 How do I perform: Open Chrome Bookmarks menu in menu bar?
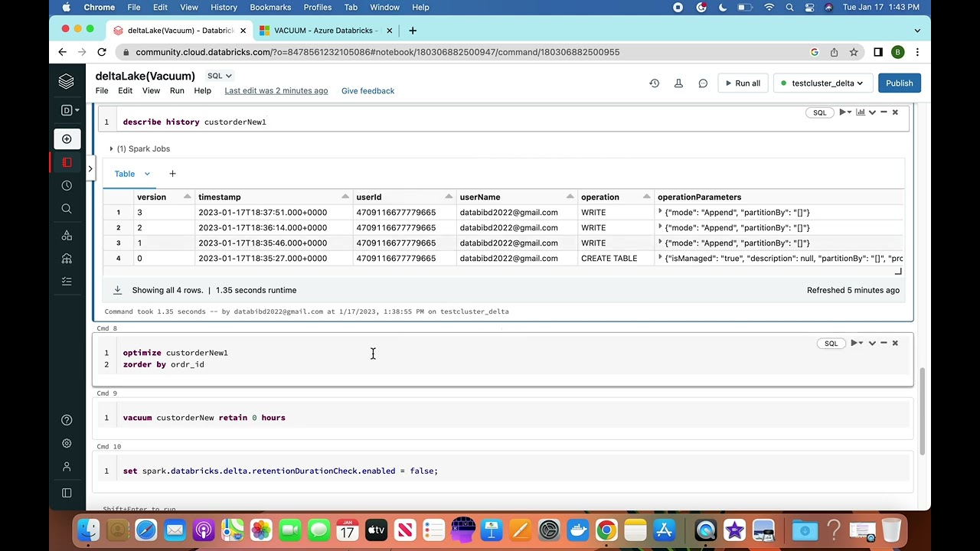[x=270, y=7]
